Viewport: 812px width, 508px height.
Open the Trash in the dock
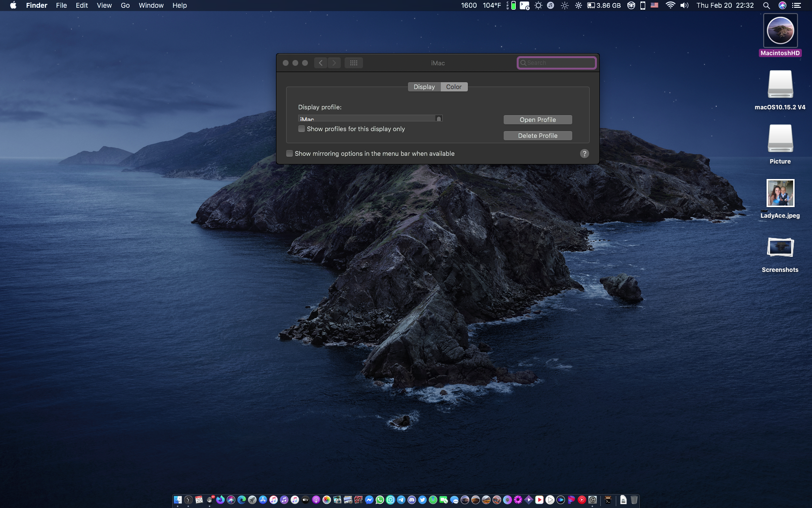[634, 500]
